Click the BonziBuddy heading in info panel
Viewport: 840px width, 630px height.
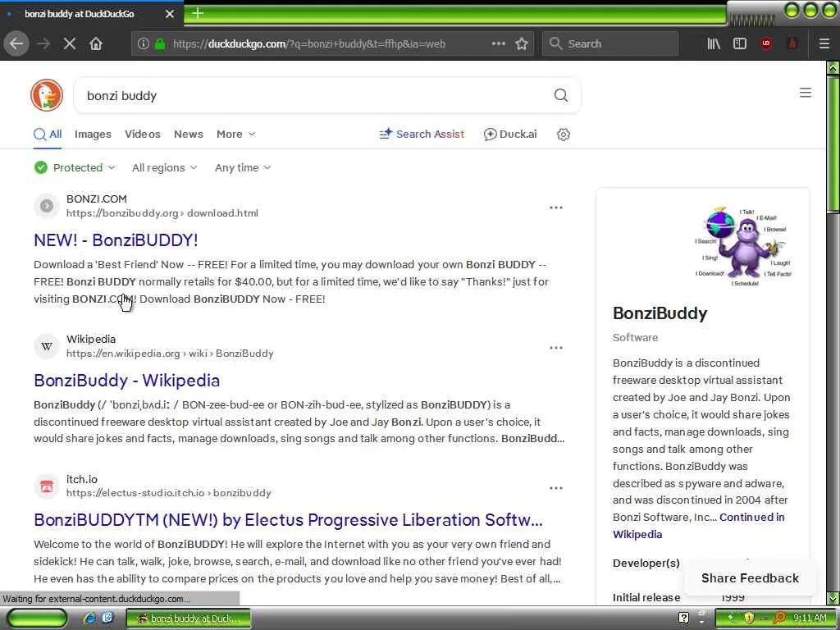pyautogui.click(x=660, y=313)
